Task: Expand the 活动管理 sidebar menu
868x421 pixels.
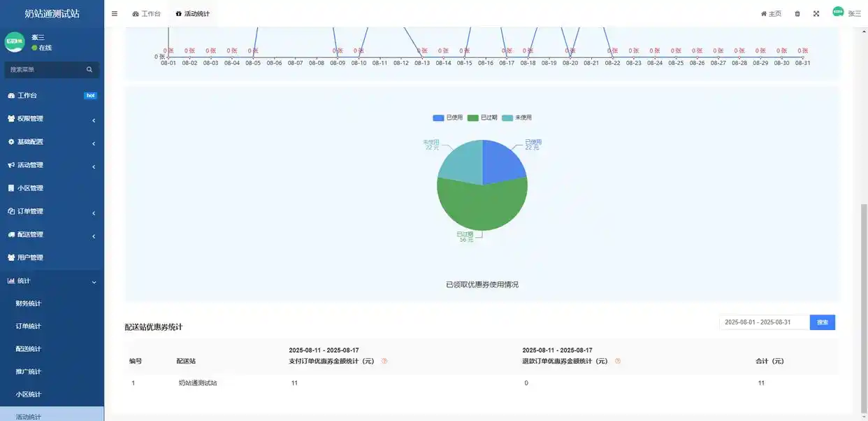Action: [x=52, y=165]
